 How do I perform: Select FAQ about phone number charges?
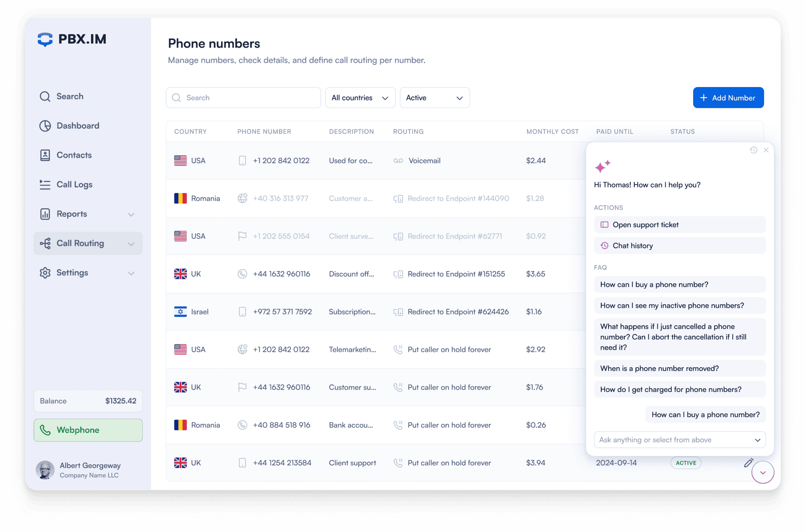click(680, 389)
